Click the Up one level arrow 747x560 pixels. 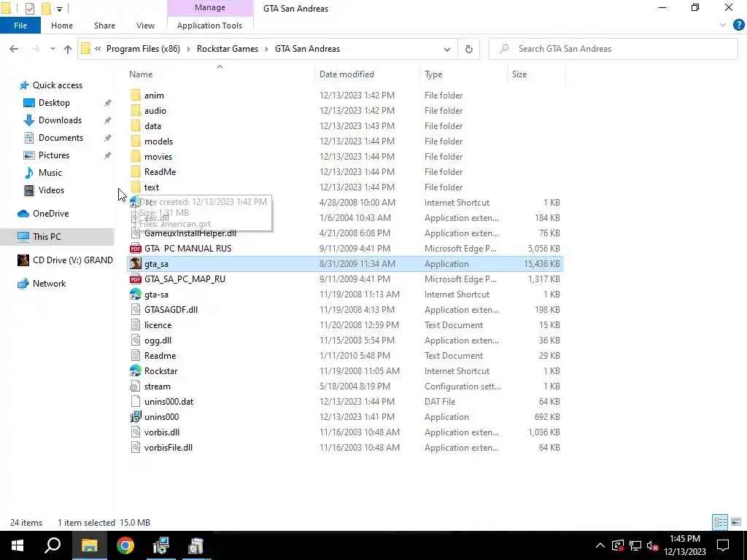[x=68, y=49]
